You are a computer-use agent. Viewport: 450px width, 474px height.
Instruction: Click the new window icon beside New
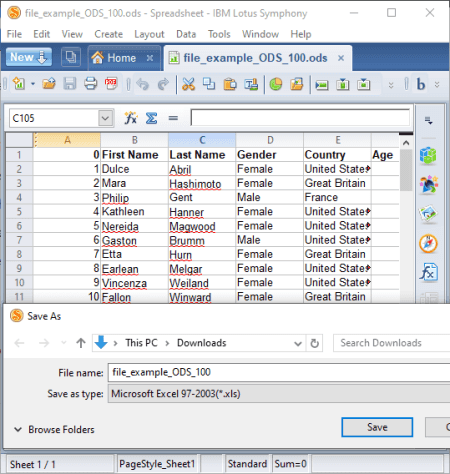(x=71, y=57)
